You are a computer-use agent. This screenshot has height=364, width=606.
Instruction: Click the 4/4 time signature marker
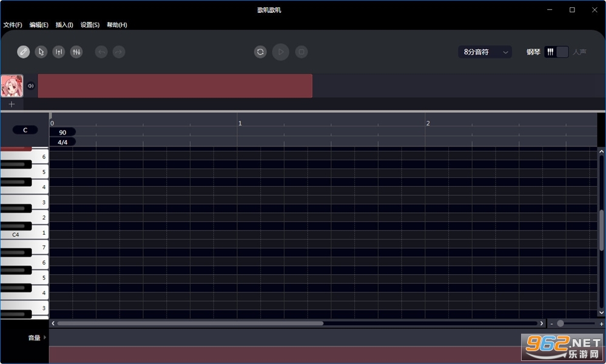pyautogui.click(x=62, y=142)
